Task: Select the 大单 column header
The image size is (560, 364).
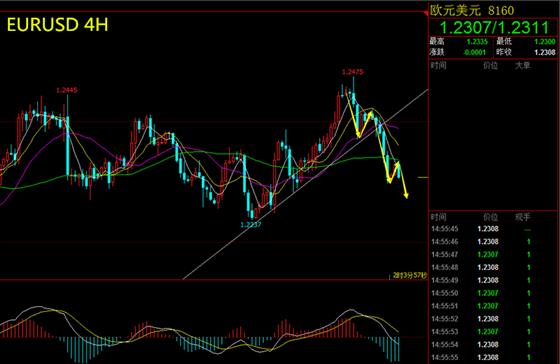Action: pos(522,65)
